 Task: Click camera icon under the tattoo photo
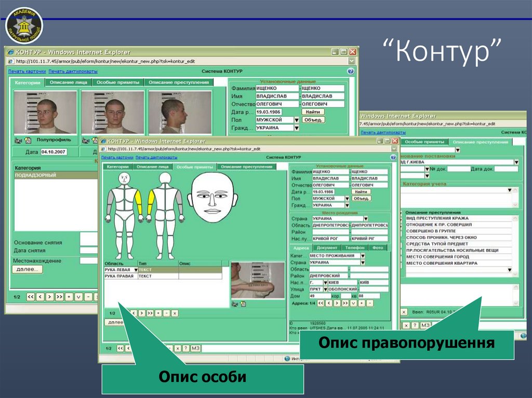pos(235,304)
